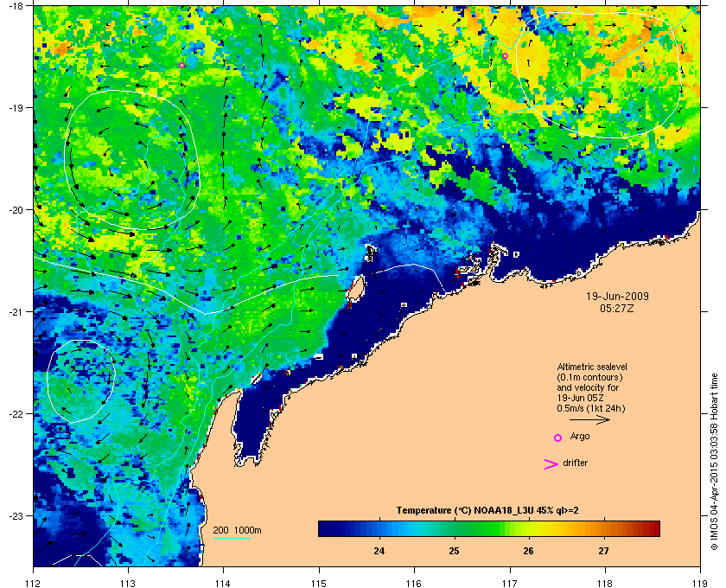The image size is (726, 588).
Task: Click the longitude label '115'
Action: coord(319,584)
